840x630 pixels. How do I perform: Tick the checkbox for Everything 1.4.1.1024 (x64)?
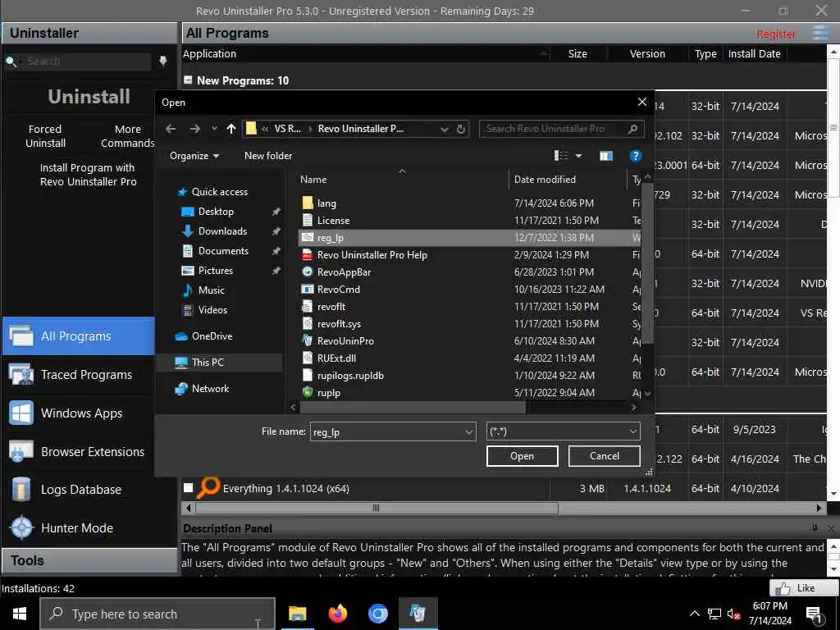tap(188, 488)
